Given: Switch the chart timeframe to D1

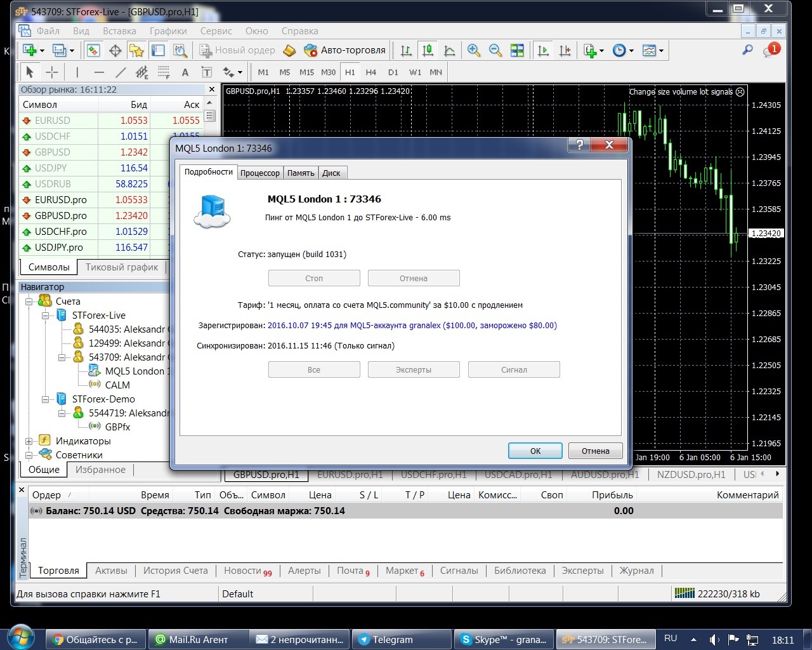Looking at the screenshot, I should (393, 72).
